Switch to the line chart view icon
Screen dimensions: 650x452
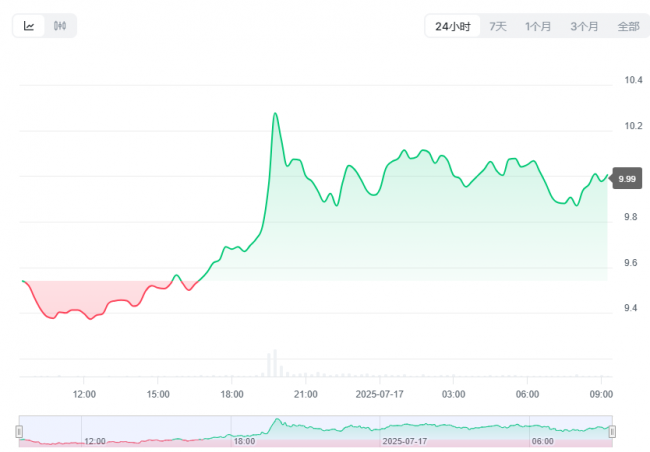click(x=29, y=26)
